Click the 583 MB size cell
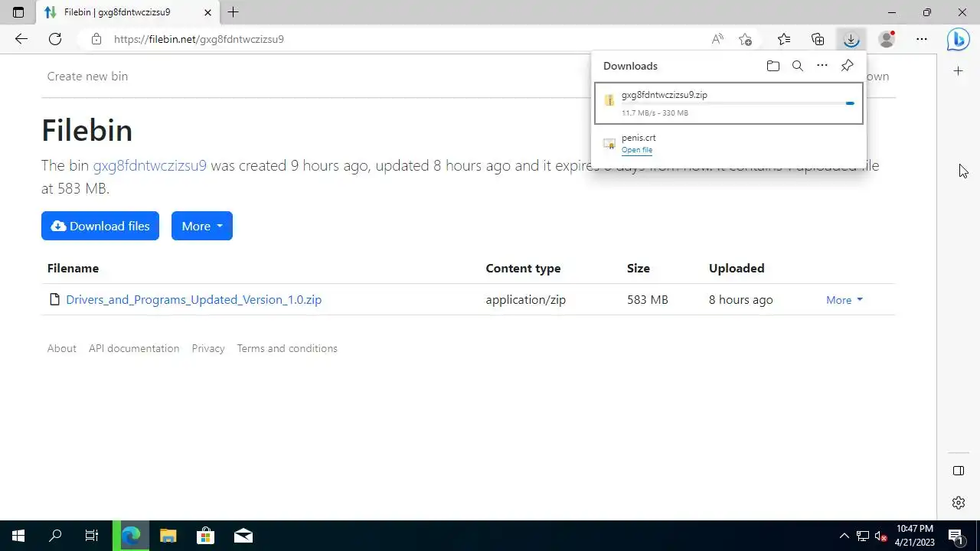The image size is (980, 551). 648,300
